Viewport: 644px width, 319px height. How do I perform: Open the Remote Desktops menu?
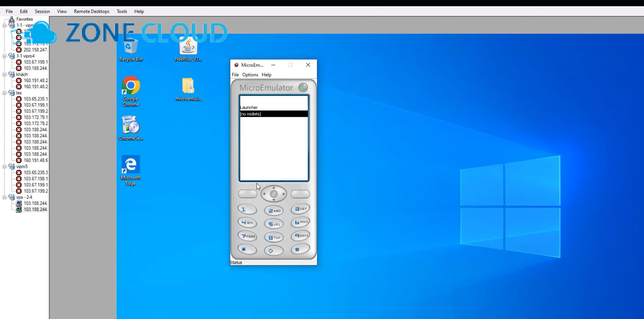coord(91,11)
